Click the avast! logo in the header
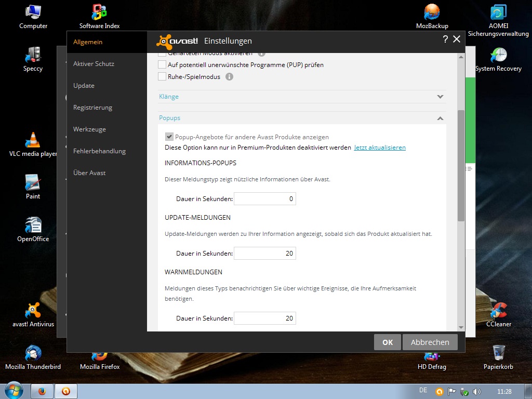Image resolution: width=532 pixels, height=399 pixels. point(177,42)
